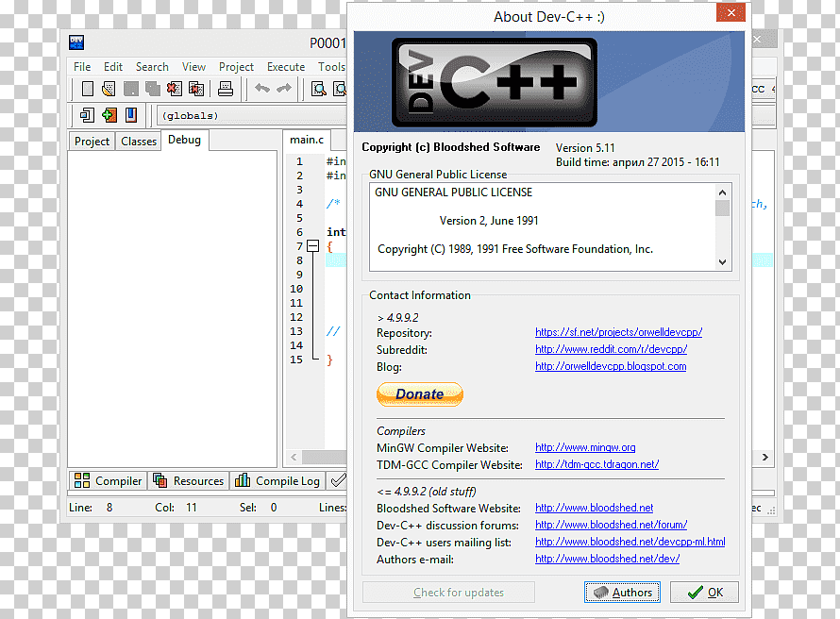Click OK to close About dialog
Image resolution: width=840 pixels, height=619 pixels.
point(704,593)
